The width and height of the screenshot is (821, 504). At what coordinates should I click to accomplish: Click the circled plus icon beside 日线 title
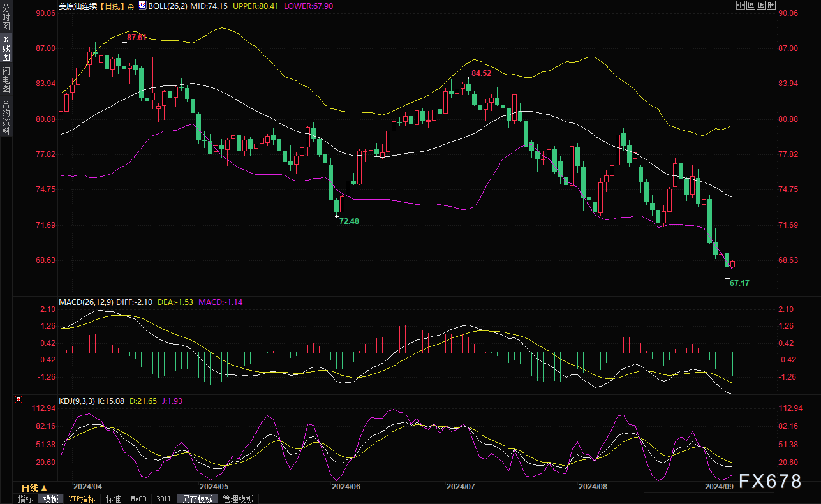tap(131, 6)
